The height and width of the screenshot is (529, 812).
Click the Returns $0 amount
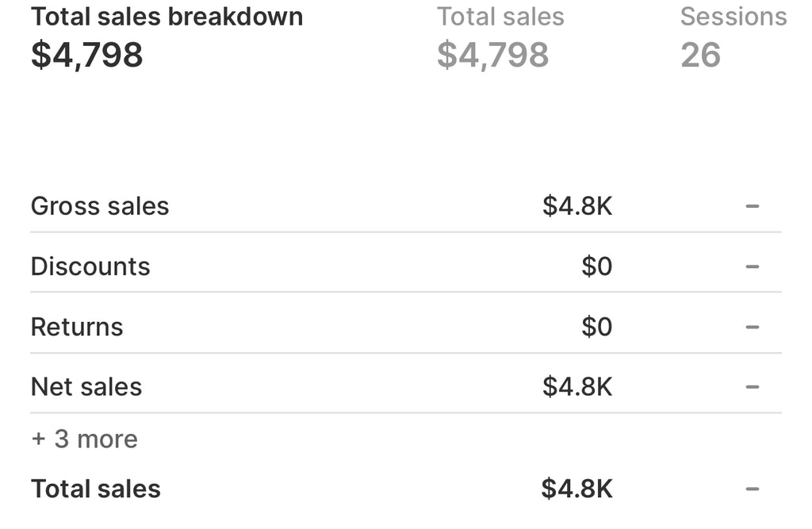[596, 327]
